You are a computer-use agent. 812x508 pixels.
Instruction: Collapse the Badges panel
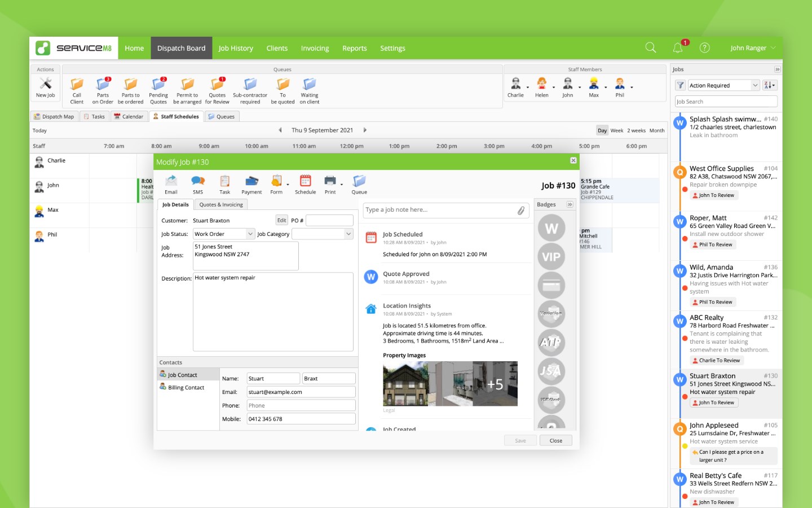tap(570, 204)
